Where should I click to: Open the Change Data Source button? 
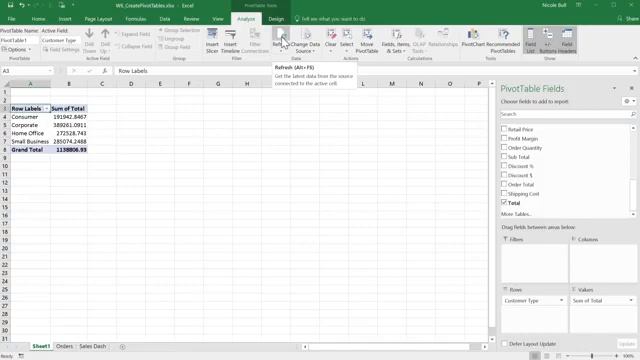(x=305, y=40)
